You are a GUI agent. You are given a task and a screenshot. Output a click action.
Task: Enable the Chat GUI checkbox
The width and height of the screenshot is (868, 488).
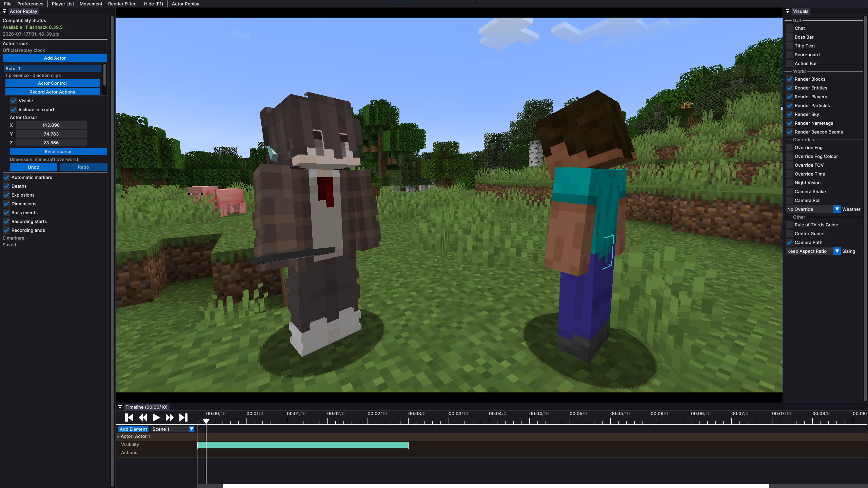coord(790,28)
